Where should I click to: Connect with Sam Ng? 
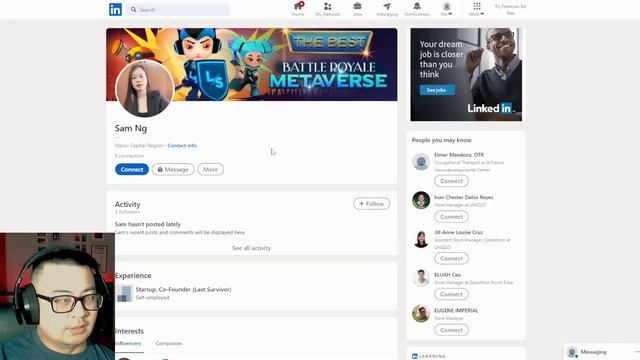coord(132,169)
